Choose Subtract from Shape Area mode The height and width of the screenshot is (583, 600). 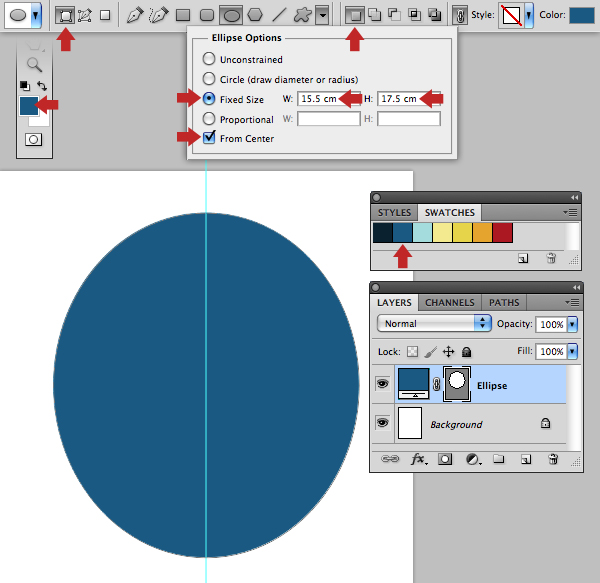point(394,15)
